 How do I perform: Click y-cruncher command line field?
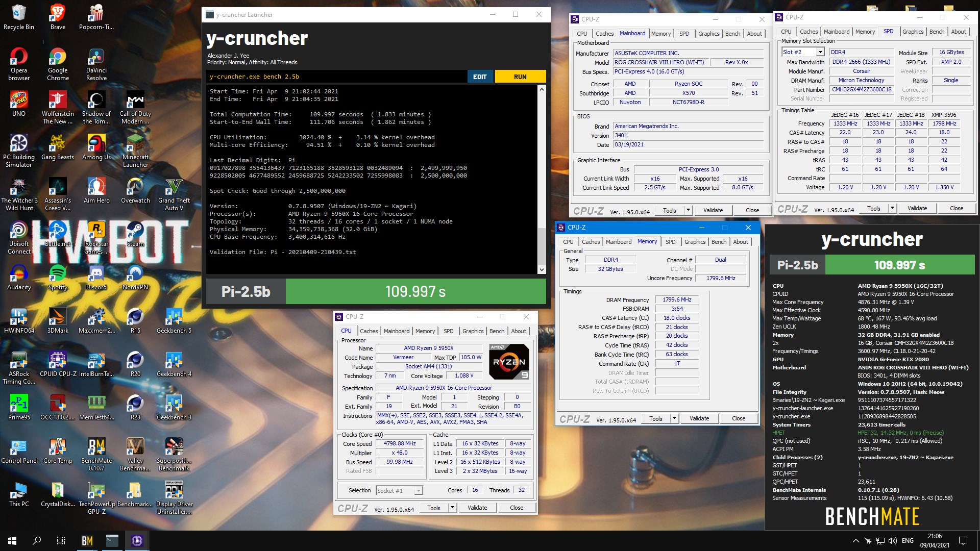pos(337,77)
